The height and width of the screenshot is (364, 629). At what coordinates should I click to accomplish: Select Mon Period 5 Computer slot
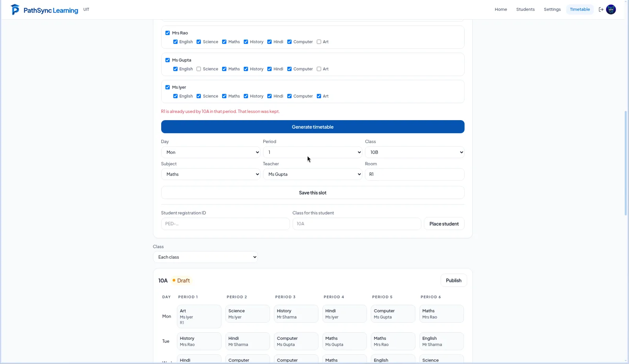pos(393,314)
